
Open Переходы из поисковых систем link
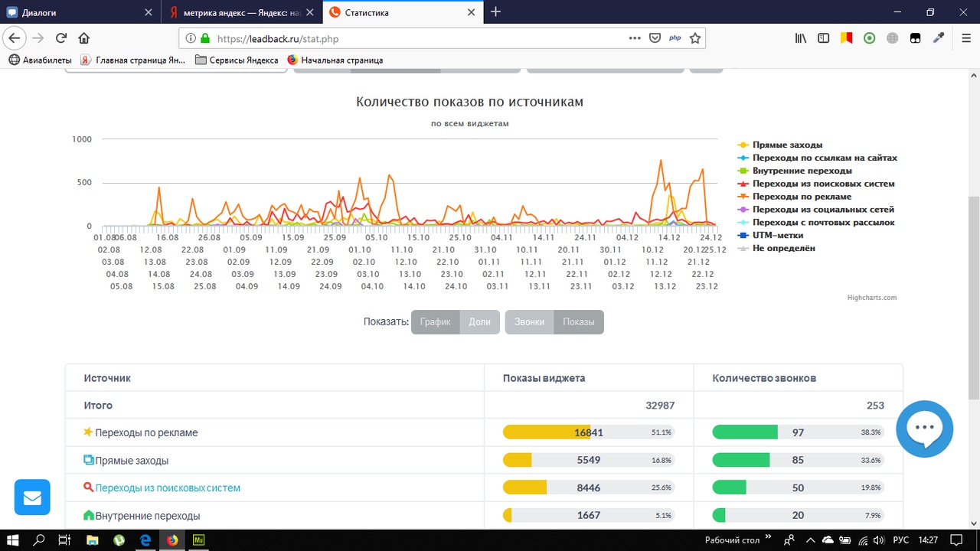click(x=168, y=487)
